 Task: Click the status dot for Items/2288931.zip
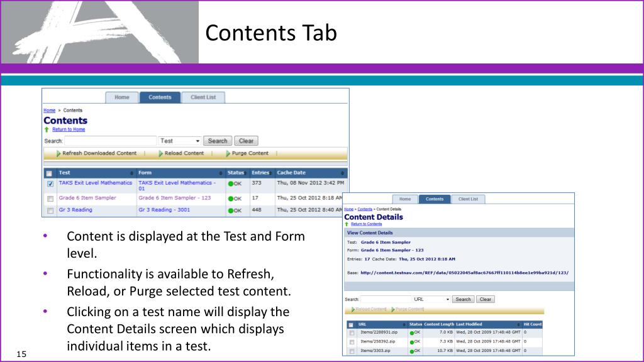[x=411, y=333]
